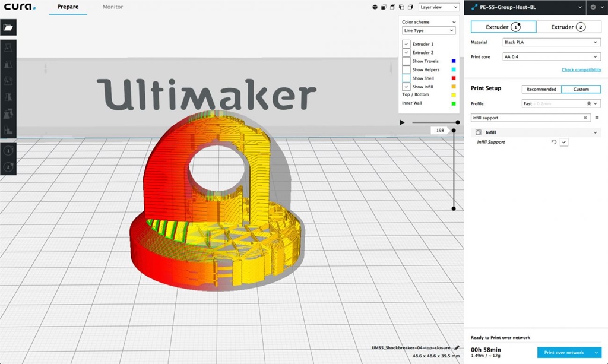This screenshot has height=364, width=608.
Task: Select the Extruder 2 tab
Action: click(568, 27)
